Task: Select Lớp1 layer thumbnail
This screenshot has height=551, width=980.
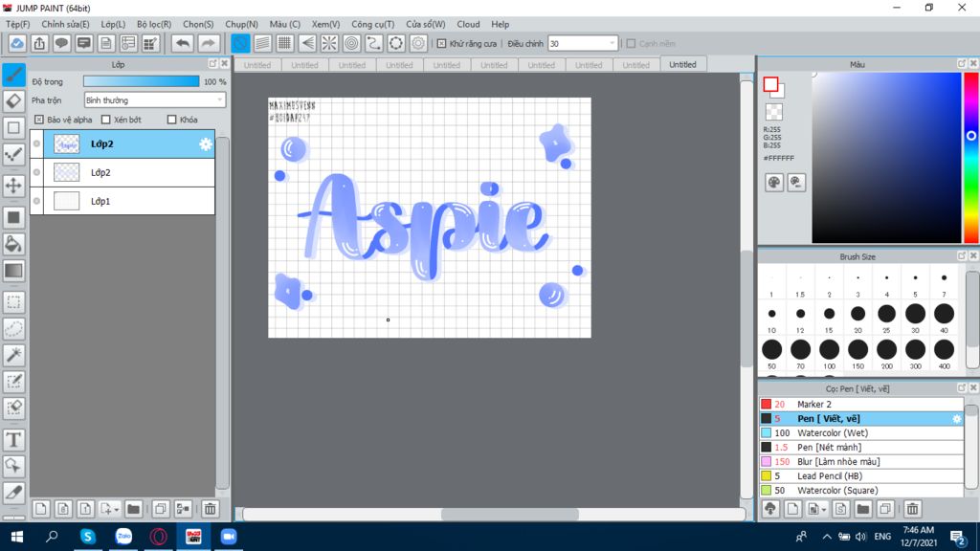Action: pyautogui.click(x=66, y=201)
